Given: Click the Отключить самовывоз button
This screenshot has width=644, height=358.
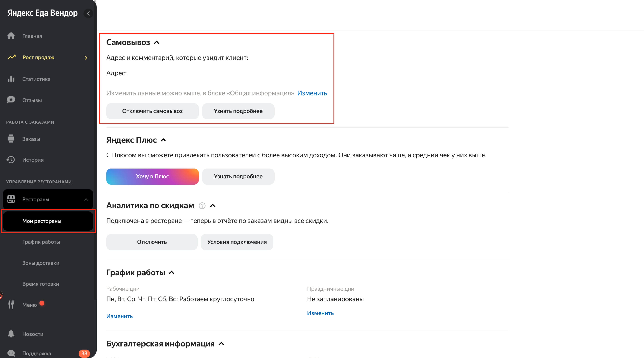Looking at the screenshot, I should point(152,111).
